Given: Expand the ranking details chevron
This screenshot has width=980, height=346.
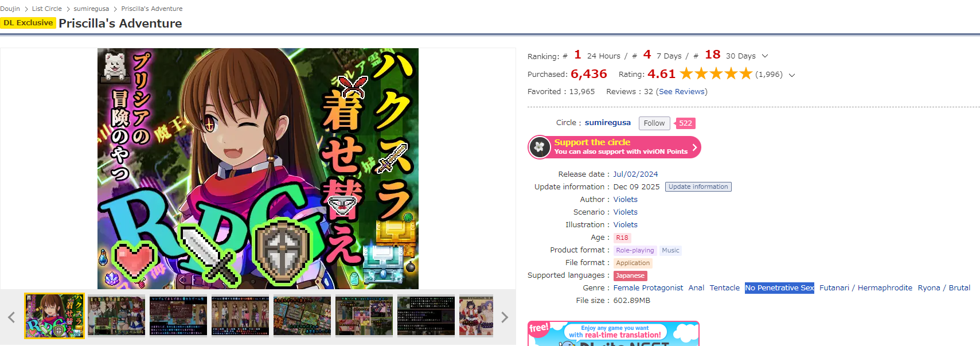Looking at the screenshot, I should pos(765,56).
